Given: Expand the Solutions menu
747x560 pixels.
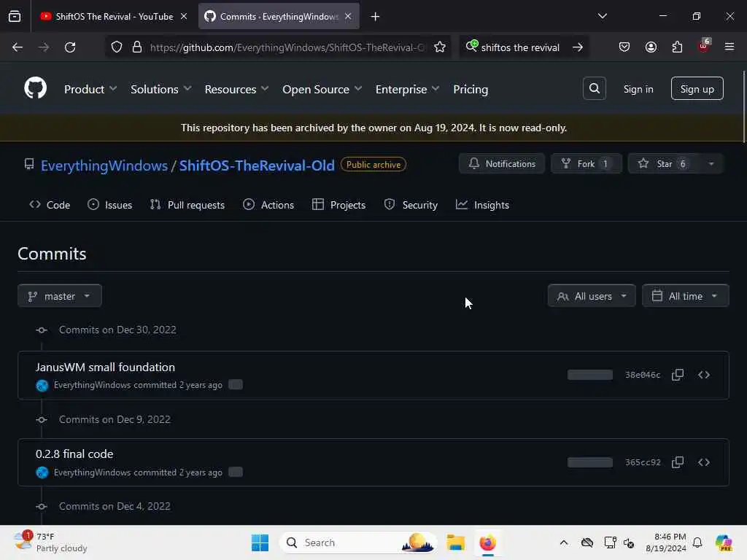Looking at the screenshot, I should [160, 89].
